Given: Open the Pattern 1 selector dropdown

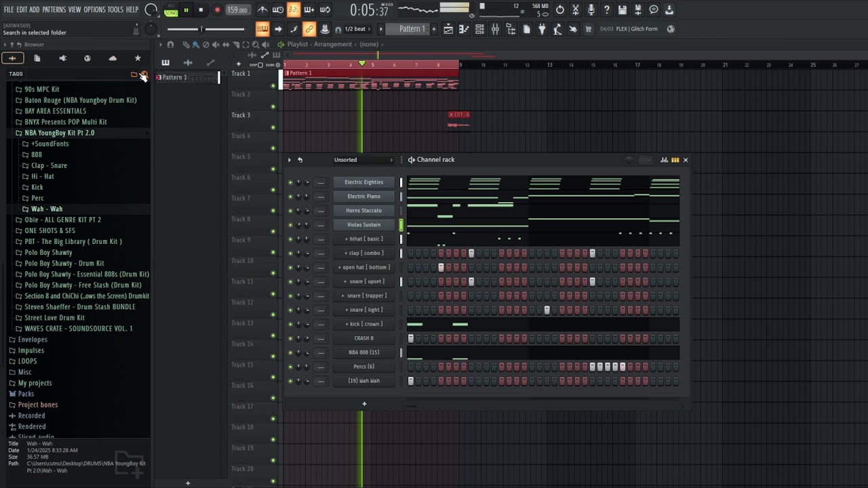Looking at the screenshot, I should 412,29.
